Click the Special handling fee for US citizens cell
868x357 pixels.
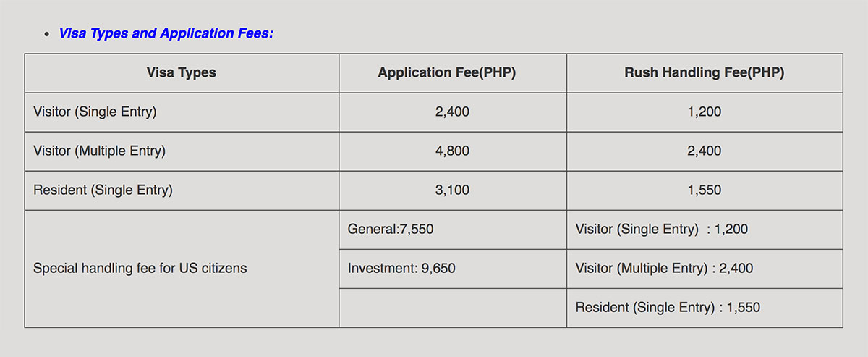point(182,269)
